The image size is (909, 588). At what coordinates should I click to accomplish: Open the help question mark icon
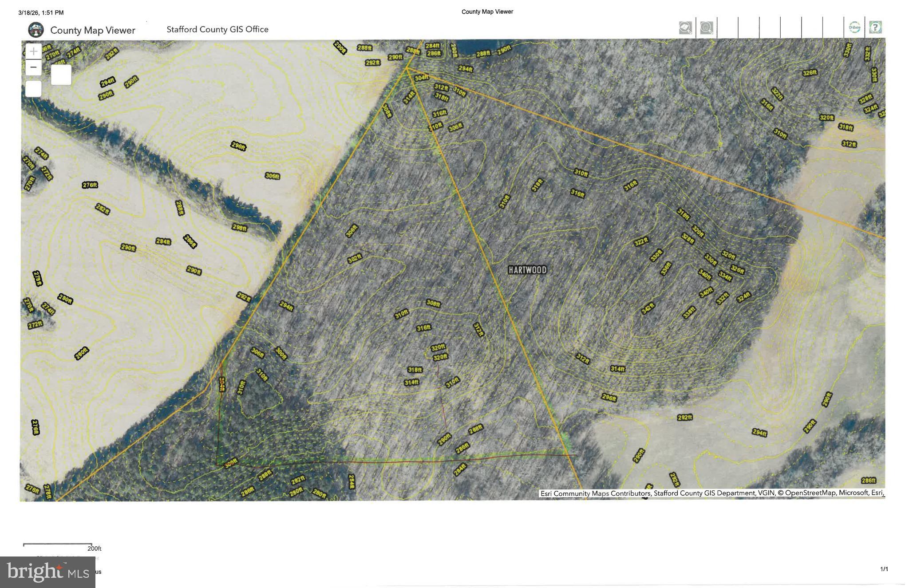[875, 28]
